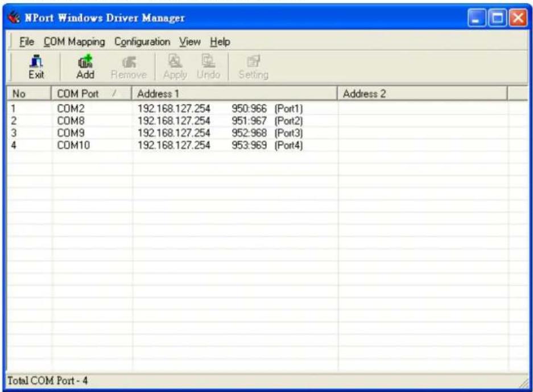Click the window resize grip corner

524,383
